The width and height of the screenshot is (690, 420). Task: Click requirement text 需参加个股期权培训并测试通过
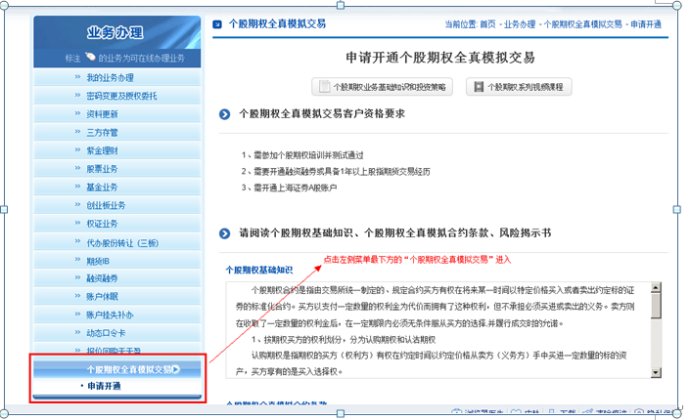click(308, 155)
